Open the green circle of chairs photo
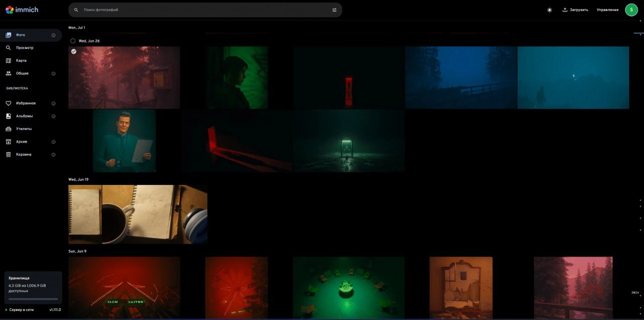The width and height of the screenshot is (644, 320). click(x=349, y=288)
